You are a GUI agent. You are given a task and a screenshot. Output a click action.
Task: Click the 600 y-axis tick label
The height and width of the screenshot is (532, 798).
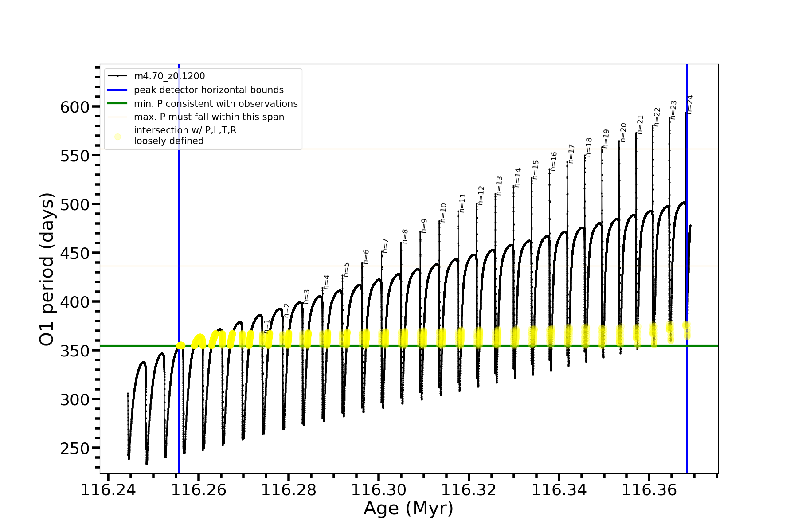[x=74, y=107]
